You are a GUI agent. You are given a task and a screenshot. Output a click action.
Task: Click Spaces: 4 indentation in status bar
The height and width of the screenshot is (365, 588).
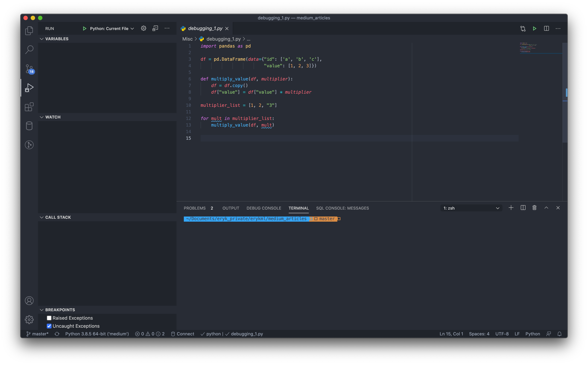coord(479,334)
